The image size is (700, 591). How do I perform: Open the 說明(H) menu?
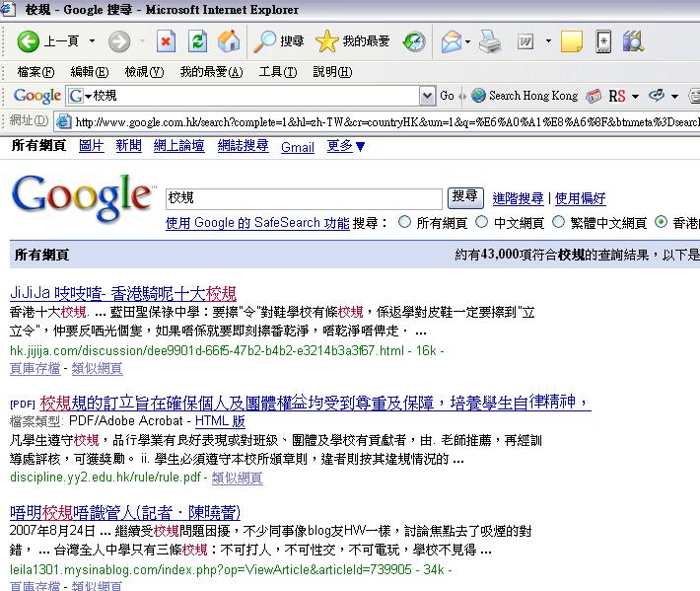pyautogui.click(x=332, y=71)
